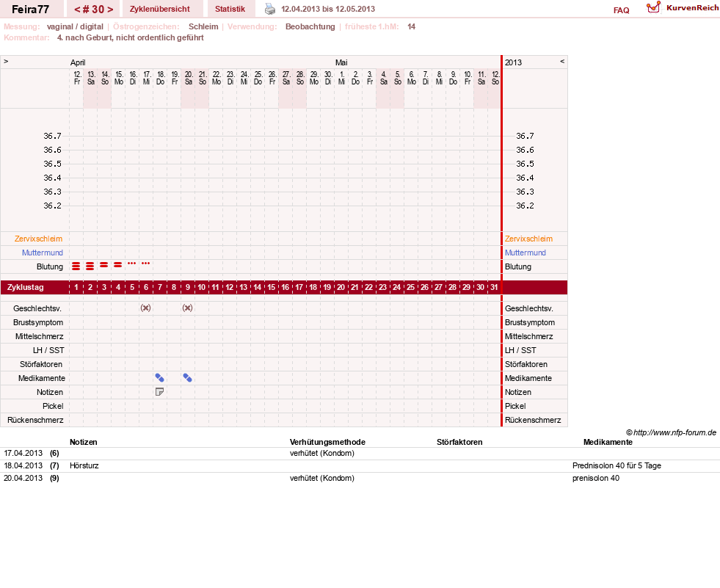Click the printer icon
This screenshot has height=588, width=720.
click(270, 9)
